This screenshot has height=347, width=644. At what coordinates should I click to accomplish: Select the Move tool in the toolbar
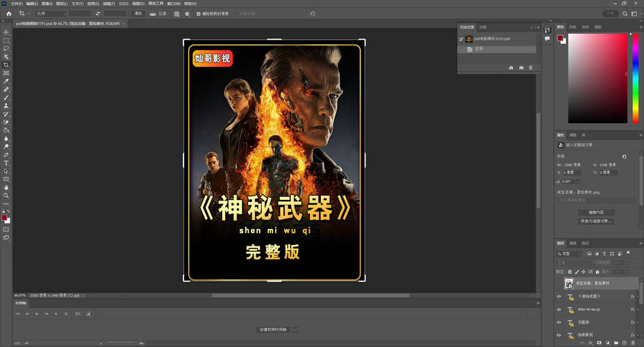click(6, 32)
